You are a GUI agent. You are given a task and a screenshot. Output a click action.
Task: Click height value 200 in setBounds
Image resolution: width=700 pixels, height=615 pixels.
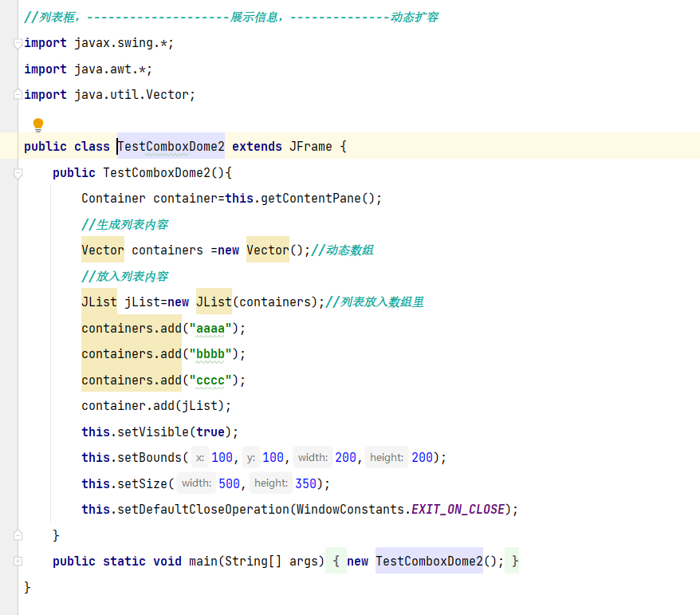coord(422,457)
